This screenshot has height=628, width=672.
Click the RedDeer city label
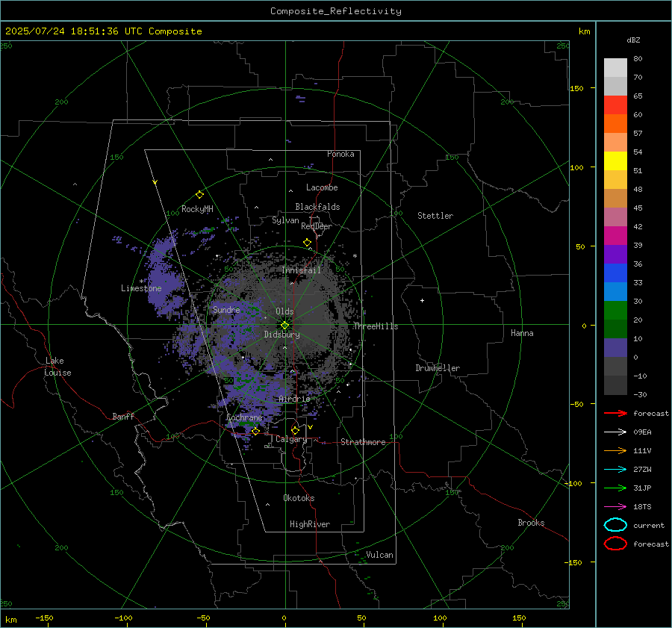pos(317,226)
